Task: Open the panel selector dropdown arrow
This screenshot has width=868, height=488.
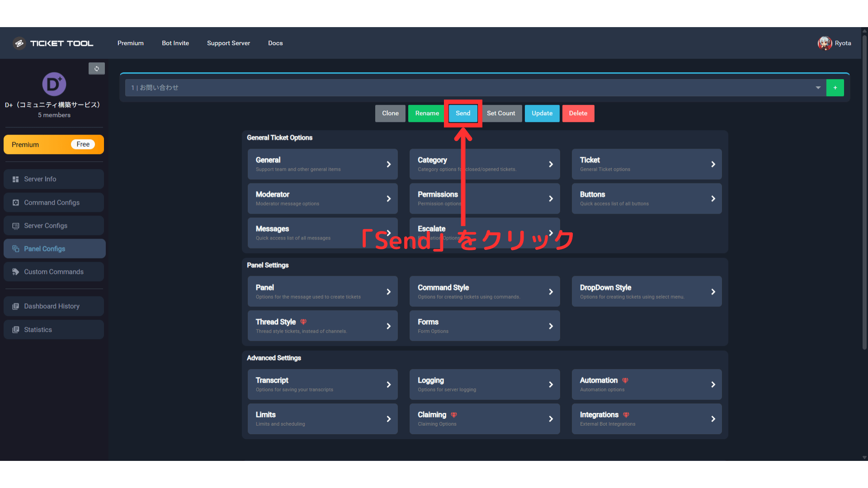Action: (818, 88)
